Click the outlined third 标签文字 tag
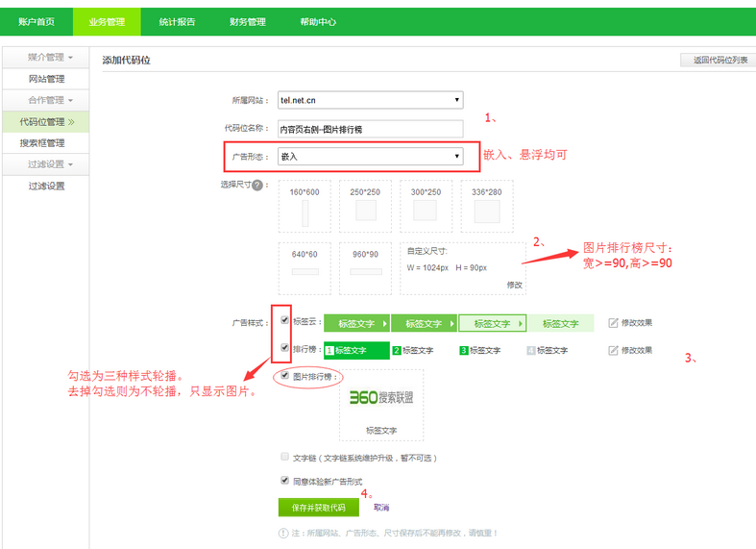The height and width of the screenshot is (549, 756). [492, 323]
